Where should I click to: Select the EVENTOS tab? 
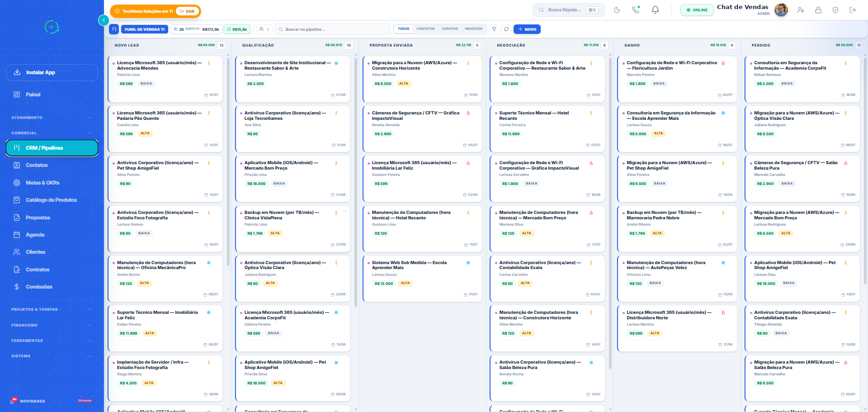pos(450,29)
